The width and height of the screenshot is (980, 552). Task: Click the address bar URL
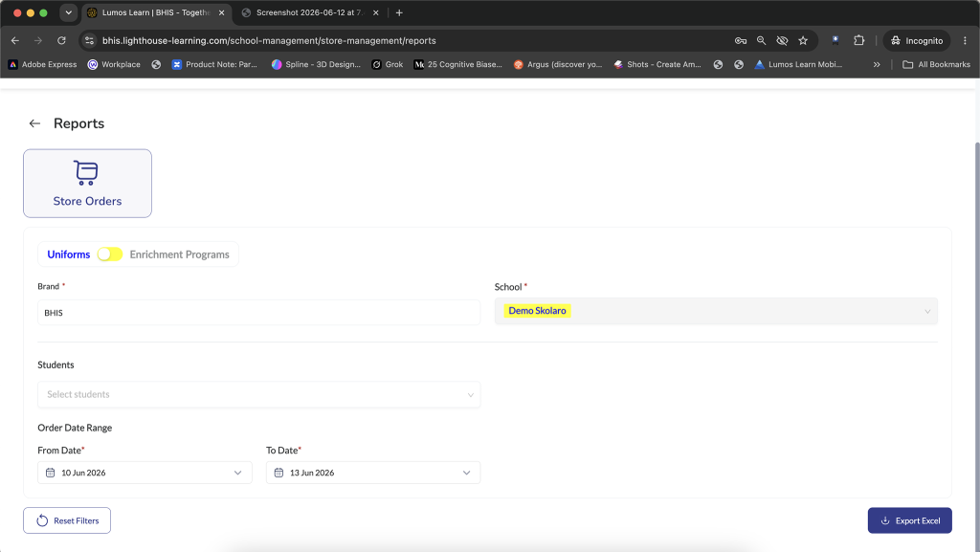[269, 40]
